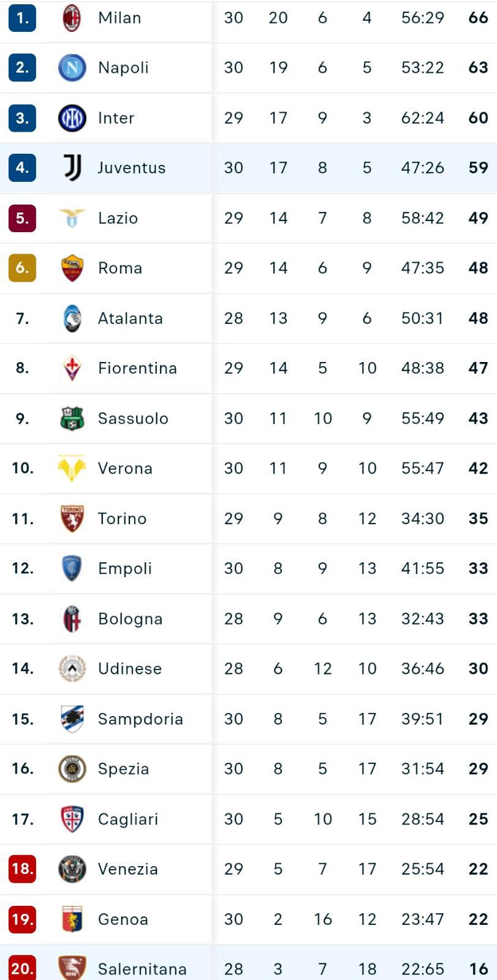Open the Verona team name link
Screen dimensions: 497x980
coord(125,468)
